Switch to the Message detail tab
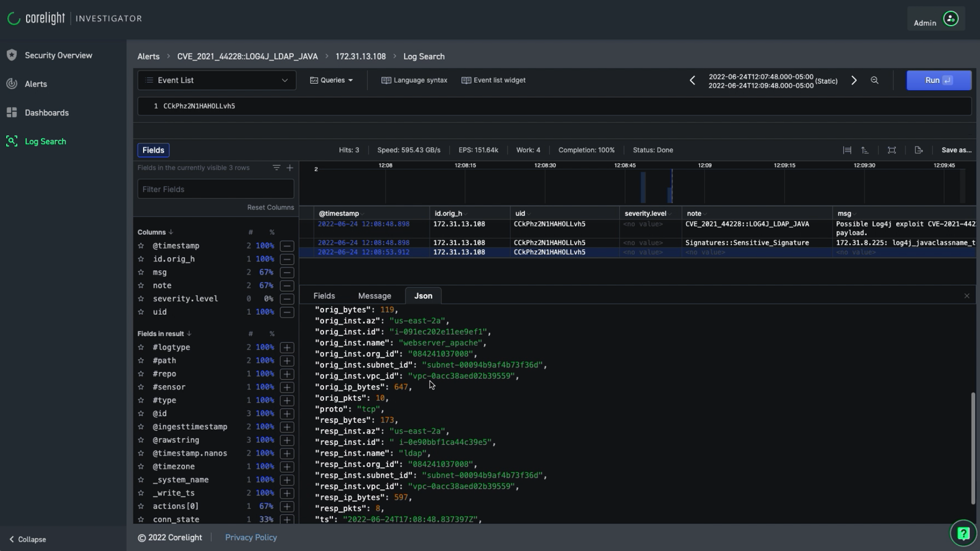 (374, 296)
